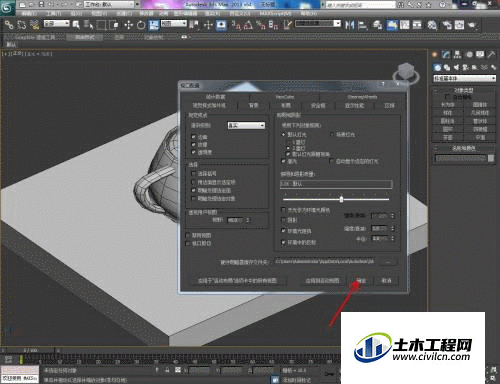The height and width of the screenshot is (384, 500).
Task: Click the Align tool icon
Action: point(362,25)
